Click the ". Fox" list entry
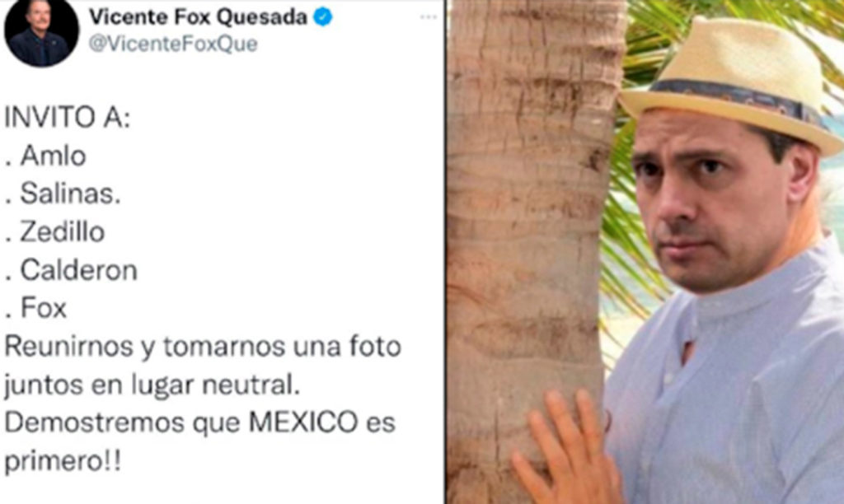844x504 pixels. point(36,309)
